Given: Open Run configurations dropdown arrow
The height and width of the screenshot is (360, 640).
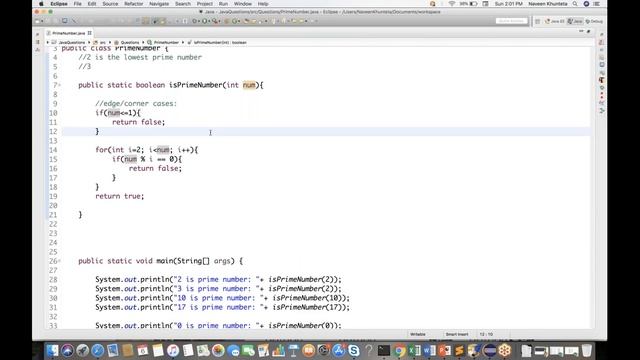Looking at the screenshot, I should coord(209,21).
